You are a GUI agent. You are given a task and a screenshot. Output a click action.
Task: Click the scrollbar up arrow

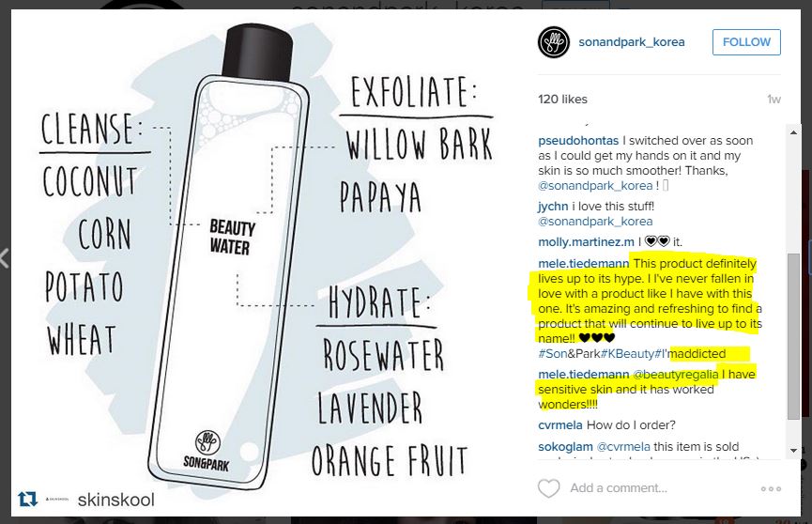[x=793, y=132]
